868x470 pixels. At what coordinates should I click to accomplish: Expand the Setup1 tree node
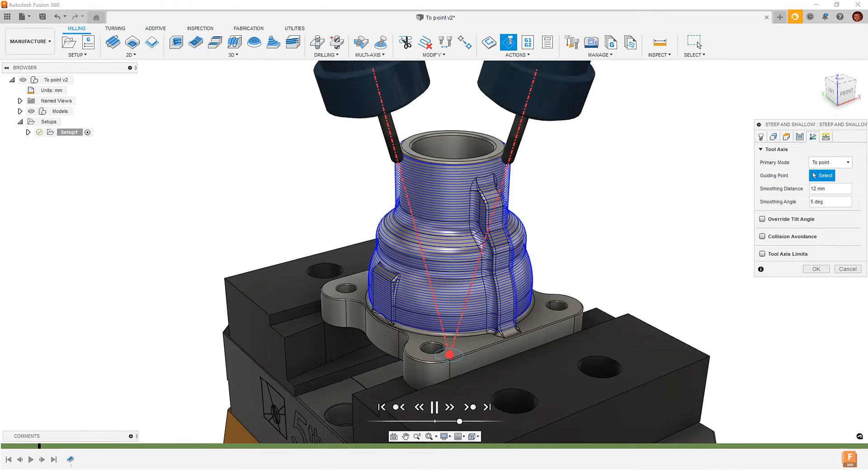tap(28, 132)
